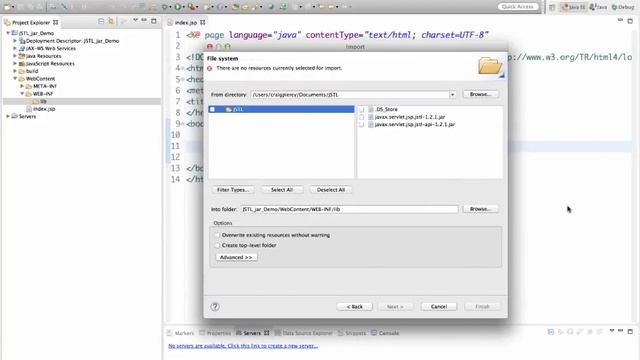Open the Snippets tab
Screen dimensions: 640x360
(352, 333)
